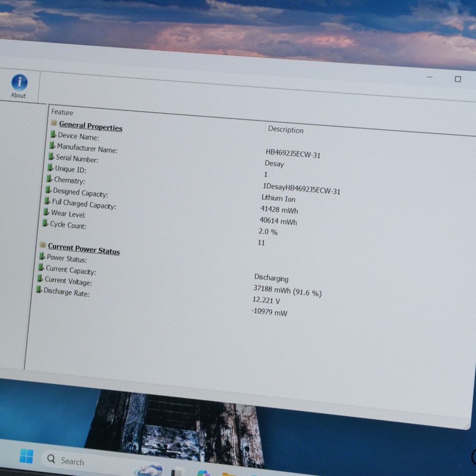Open the Windows Start menu
This screenshot has width=476, height=476.
coord(26,456)
